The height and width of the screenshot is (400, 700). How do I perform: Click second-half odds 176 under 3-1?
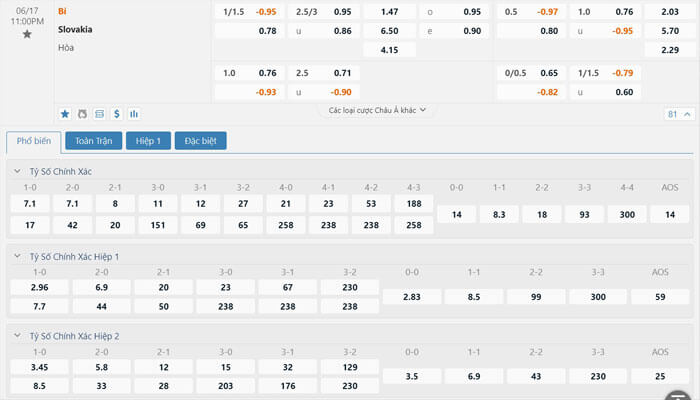pos(288,386)
